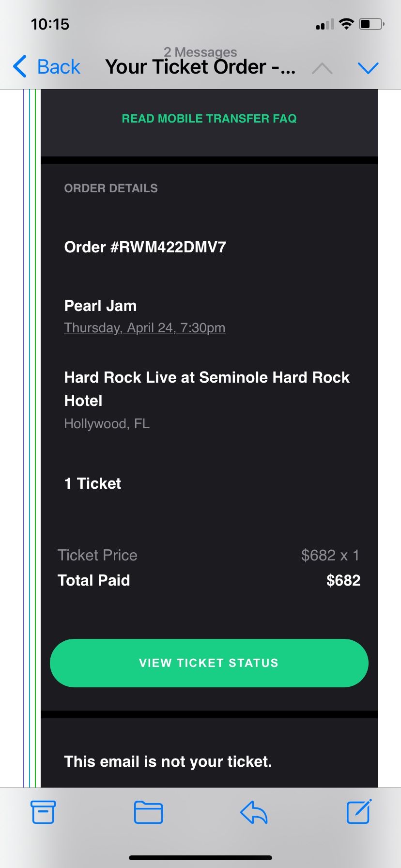Tap the 10:15 clock in status bar
Screen dimensions: 401x868
[x=50, y=24]
